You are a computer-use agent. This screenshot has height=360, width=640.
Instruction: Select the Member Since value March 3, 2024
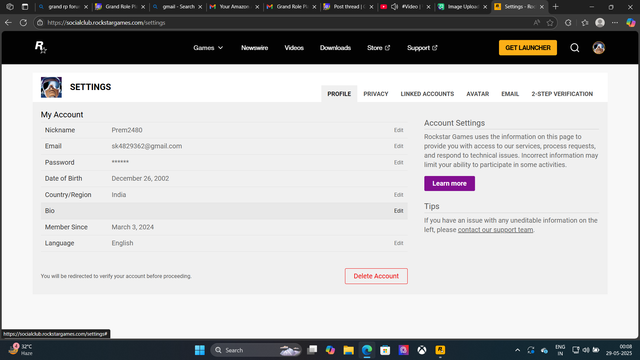[133, 227]
